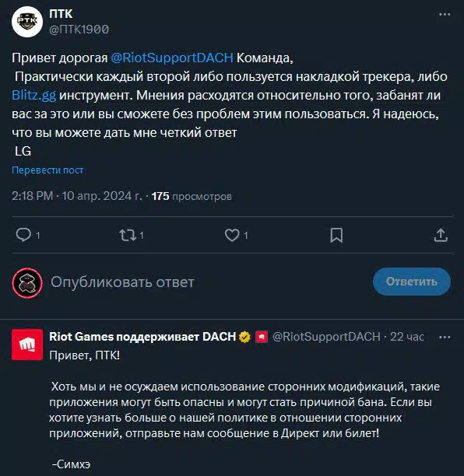Viewport: 464px width, 476px height.
Task: Bookmark the ПТК post
Action: pyautogui.click(x=336, y=235)
